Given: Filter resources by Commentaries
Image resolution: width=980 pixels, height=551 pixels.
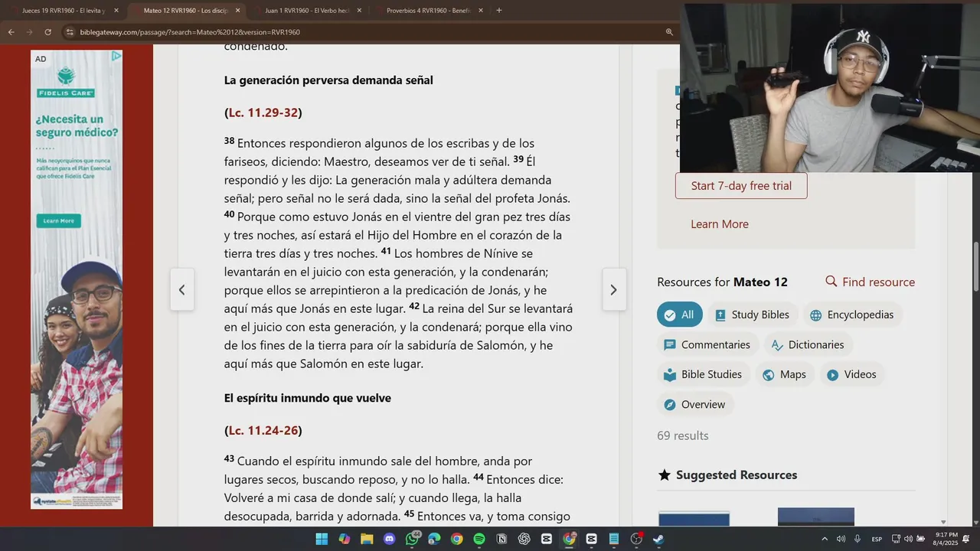Looking at the screenshot, I should click(x=707, y=344).
